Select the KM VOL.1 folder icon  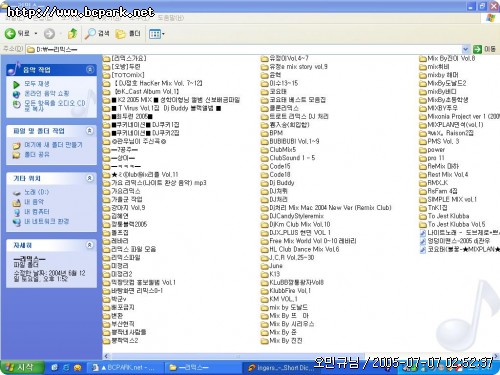pyautogui.click(x=265, y=299)
